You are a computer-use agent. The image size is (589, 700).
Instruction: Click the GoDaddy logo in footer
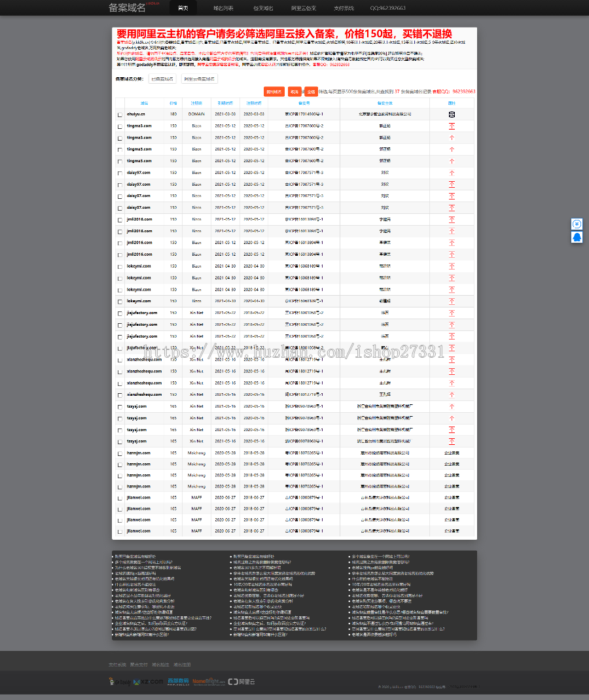click(x=120, y=682)
